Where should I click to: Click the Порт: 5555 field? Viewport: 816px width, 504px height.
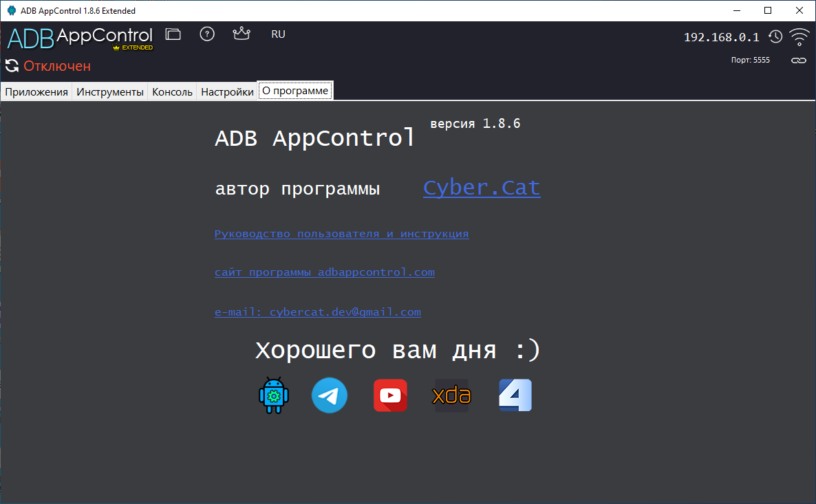[x=750, y=60]
